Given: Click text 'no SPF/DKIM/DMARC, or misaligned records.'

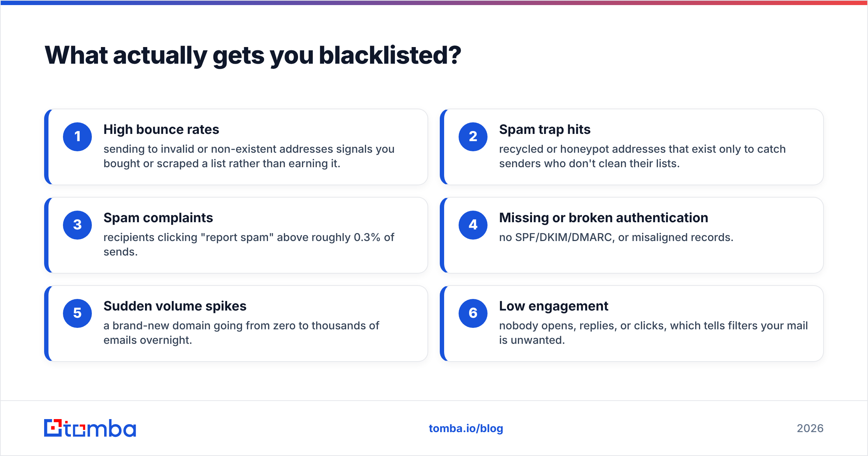Looking at the screenshot, I should [x=616, y=237].
